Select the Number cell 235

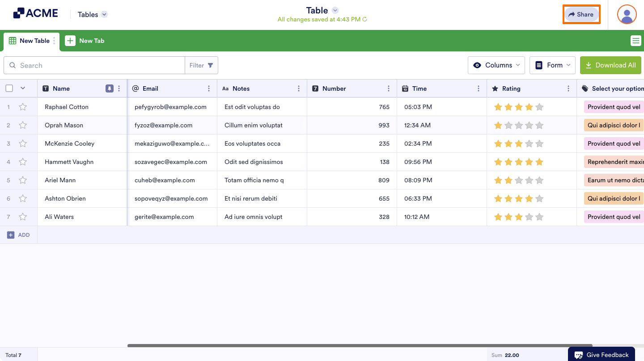[x=352, y=143]
